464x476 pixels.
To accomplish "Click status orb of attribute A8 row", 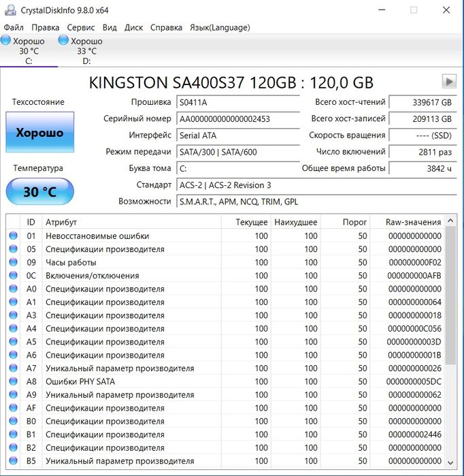I will tap(14, 381).
